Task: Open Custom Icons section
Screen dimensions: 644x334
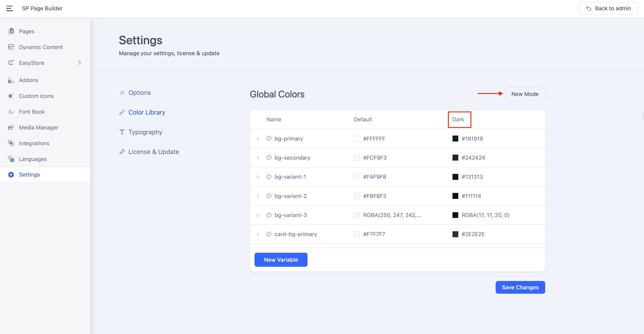Action: (36, 96)
